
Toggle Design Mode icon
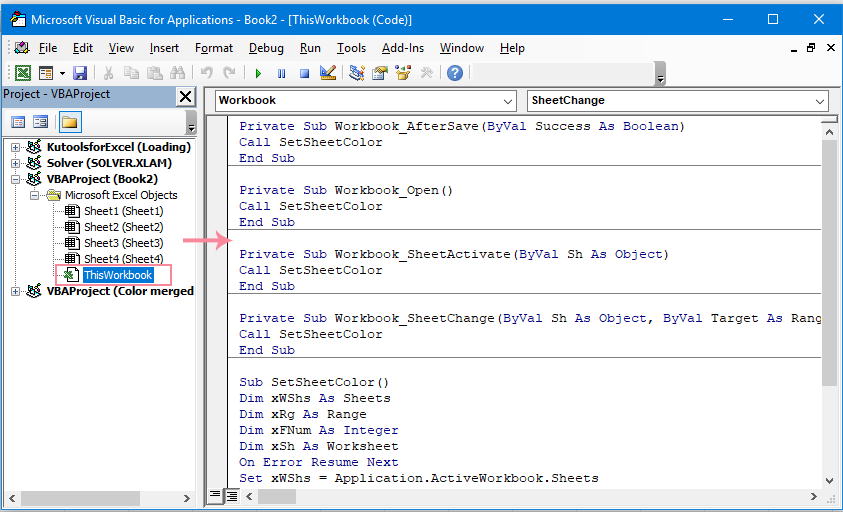[x=327, y=73]
